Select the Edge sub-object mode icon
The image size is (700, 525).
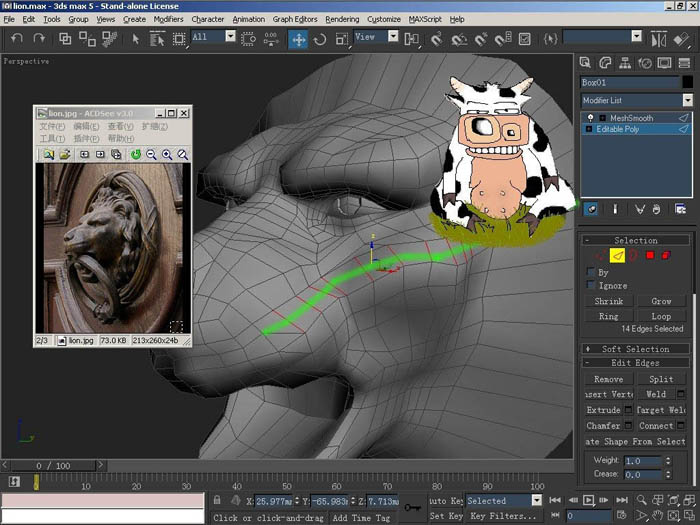(x=617, y=255)
